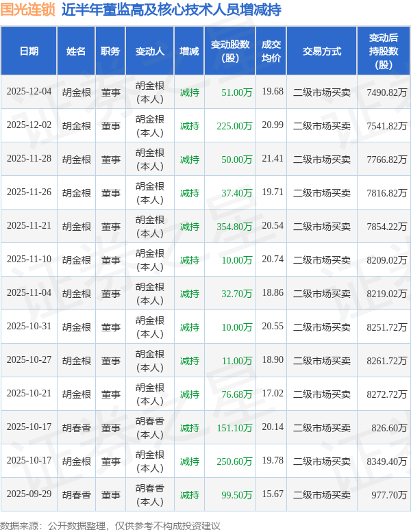Click the holdings value 8251.72万
Screen dimensions: 411x532
(x=386, y=327)
